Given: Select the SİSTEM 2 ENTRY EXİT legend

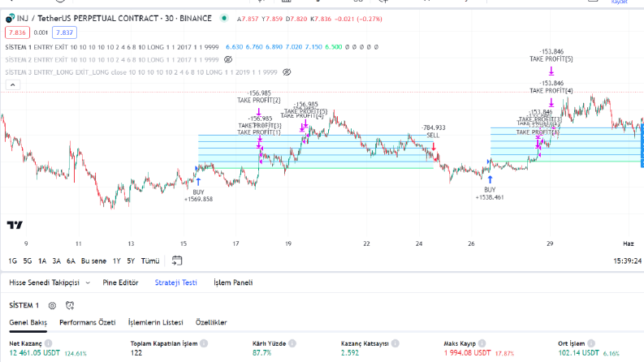Looking at the screenshot, I should click(x=112, y=59).
